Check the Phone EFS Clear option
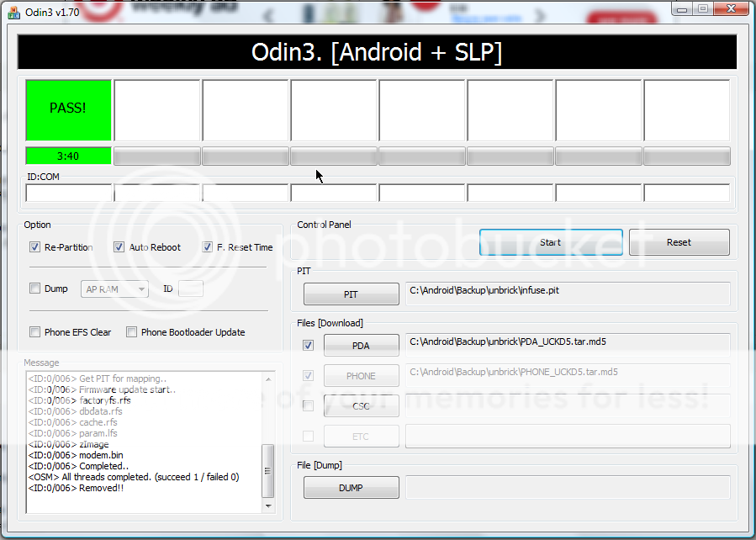756x540 pixels. (34, 332)
